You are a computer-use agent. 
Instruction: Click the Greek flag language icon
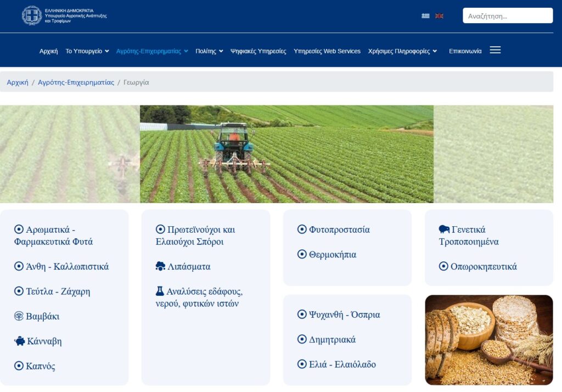point(425,16)
